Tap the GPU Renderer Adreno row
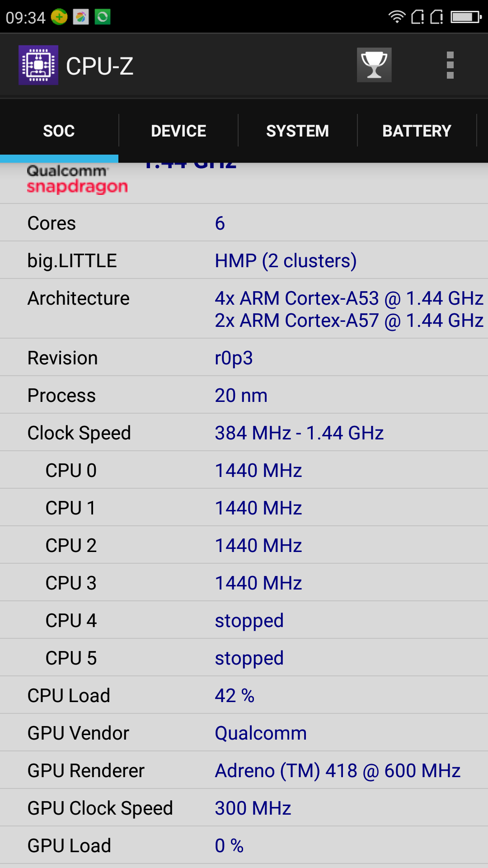The height and width of the screenshot is (868, 488). [x=244, y=770]
